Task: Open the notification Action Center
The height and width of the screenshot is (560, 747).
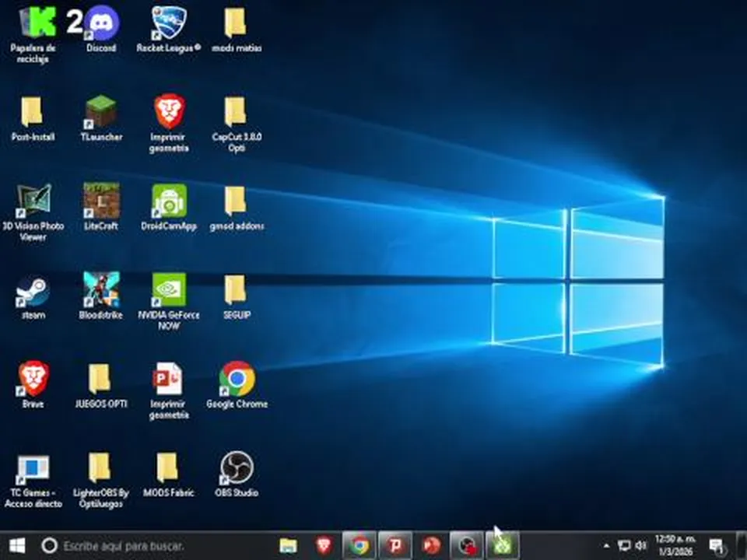Action: [717, 546]
